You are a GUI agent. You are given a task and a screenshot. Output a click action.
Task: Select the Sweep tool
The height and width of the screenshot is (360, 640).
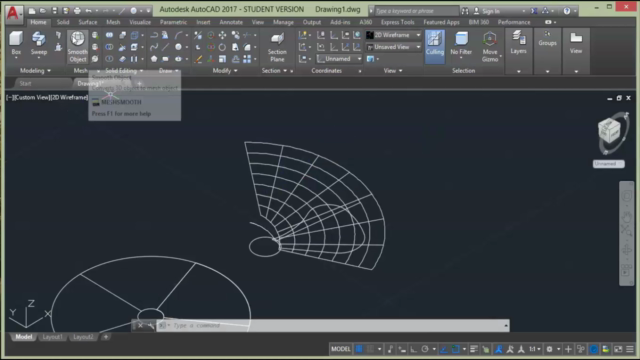coord(39,44)
